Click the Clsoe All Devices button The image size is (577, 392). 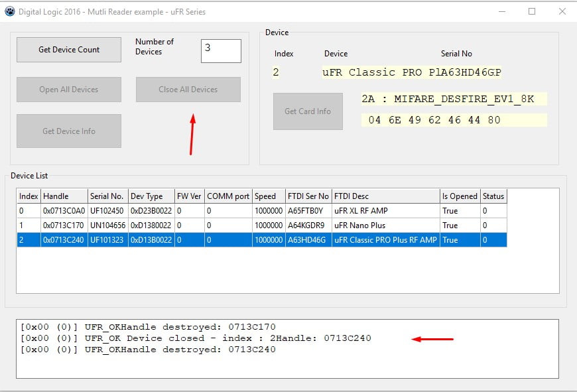[x=188, y=90]
